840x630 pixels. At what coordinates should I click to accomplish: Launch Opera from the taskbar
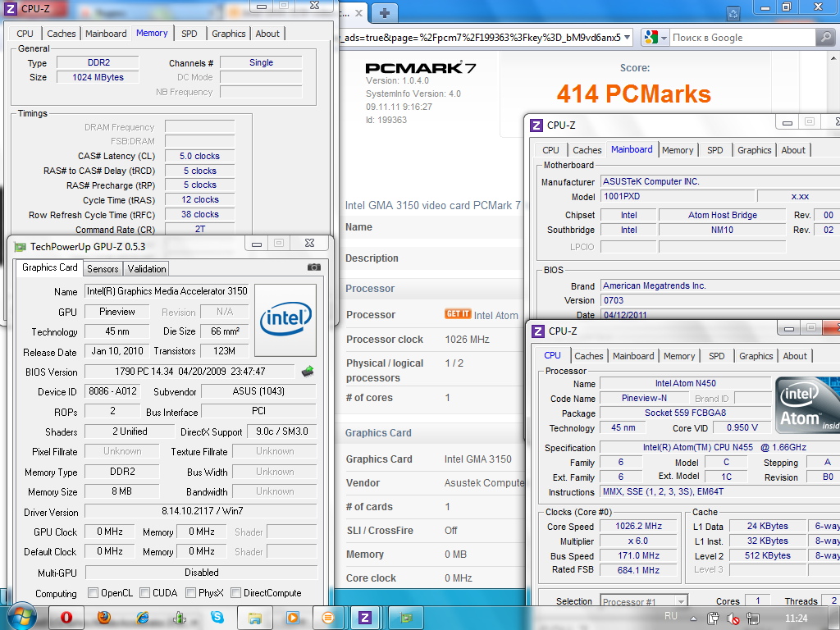(66, 618)
